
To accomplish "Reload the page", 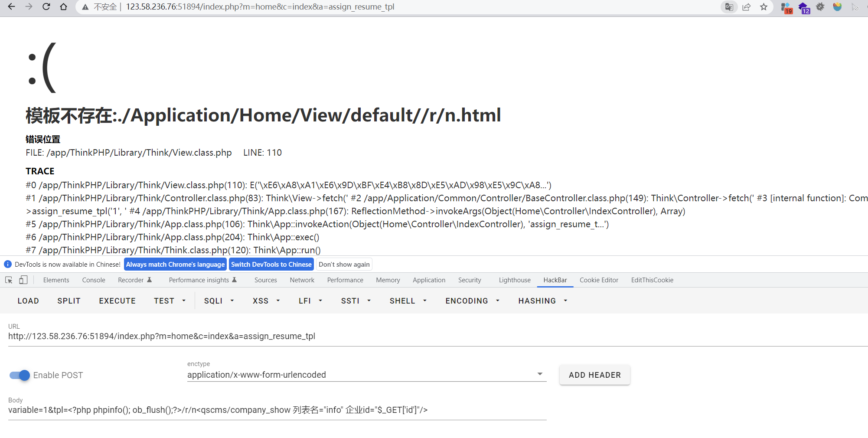I will [46, 7].
